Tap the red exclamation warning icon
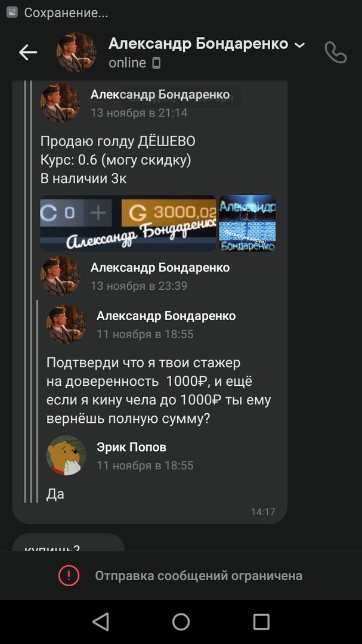Image resolution: width=362 pixels, height=644 pixels. [x=69, y=575]
